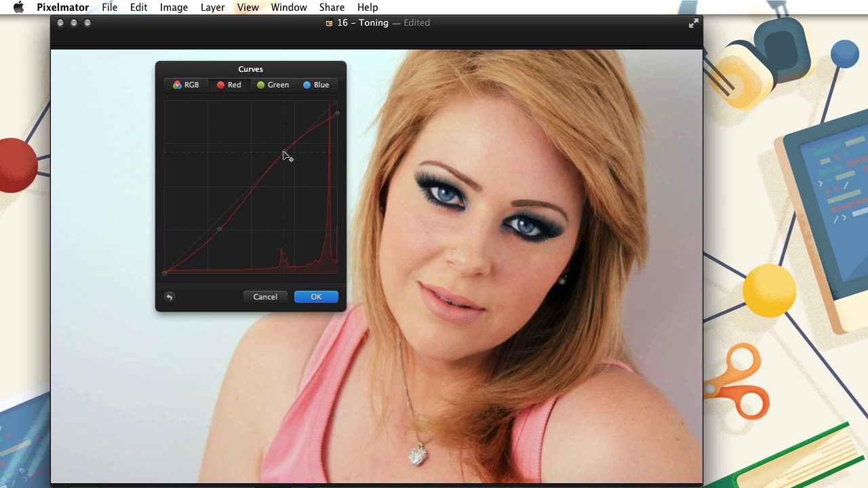868x488 pixels.
Task: Select the bottom-left curve origin point
Action: tap(165, 273)
